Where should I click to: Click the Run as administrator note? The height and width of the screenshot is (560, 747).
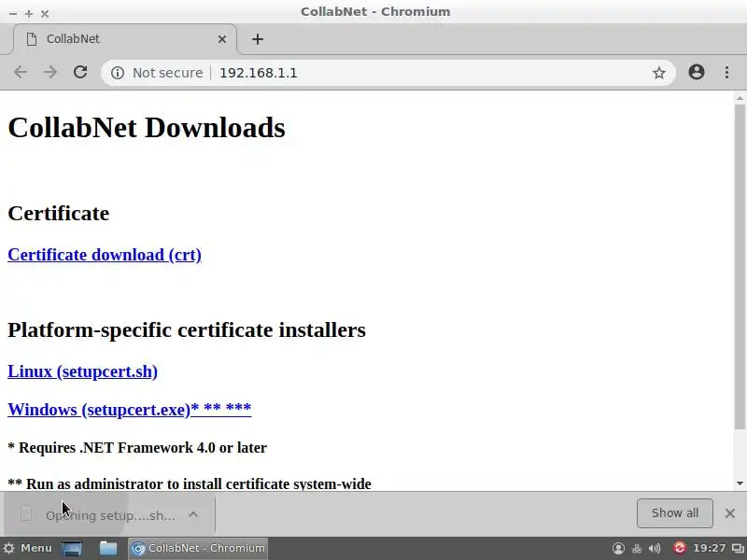point(190,483)
